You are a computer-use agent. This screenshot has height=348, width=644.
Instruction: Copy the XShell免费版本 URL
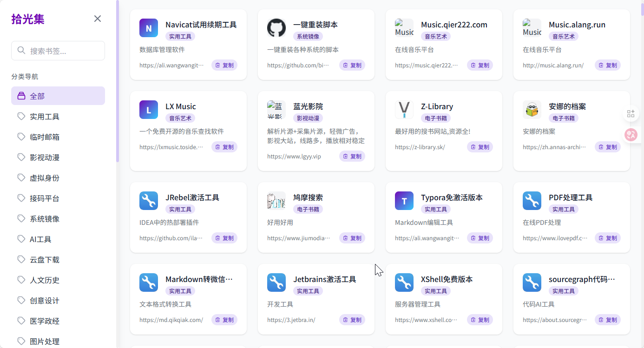pos(480,320)
